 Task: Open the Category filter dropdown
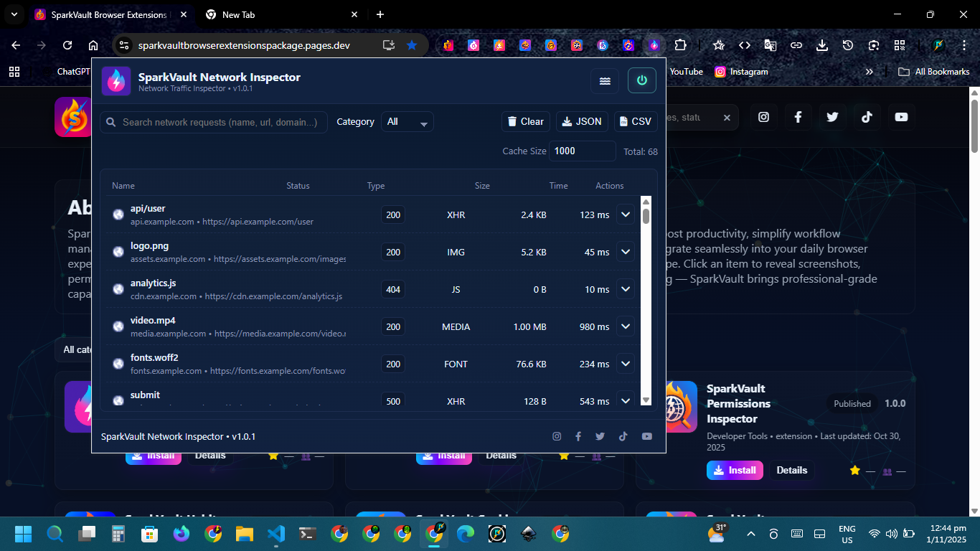coord(407,122)
